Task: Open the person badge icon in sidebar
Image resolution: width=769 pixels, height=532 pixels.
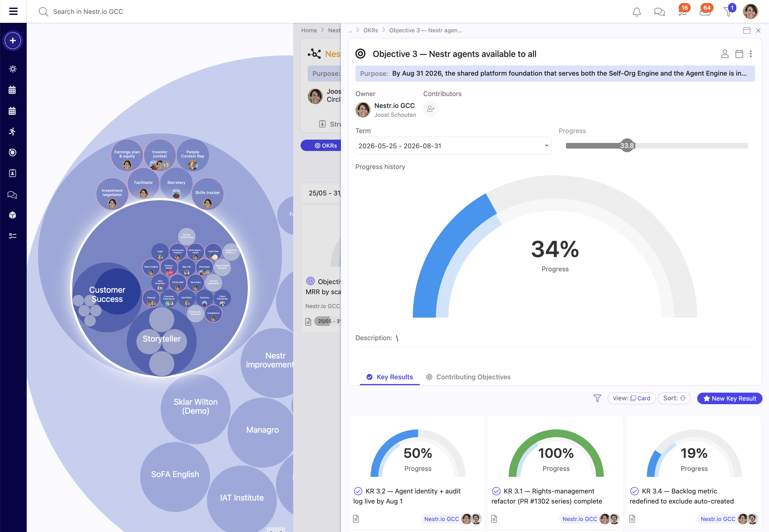Action: click(x=12, y=173)
